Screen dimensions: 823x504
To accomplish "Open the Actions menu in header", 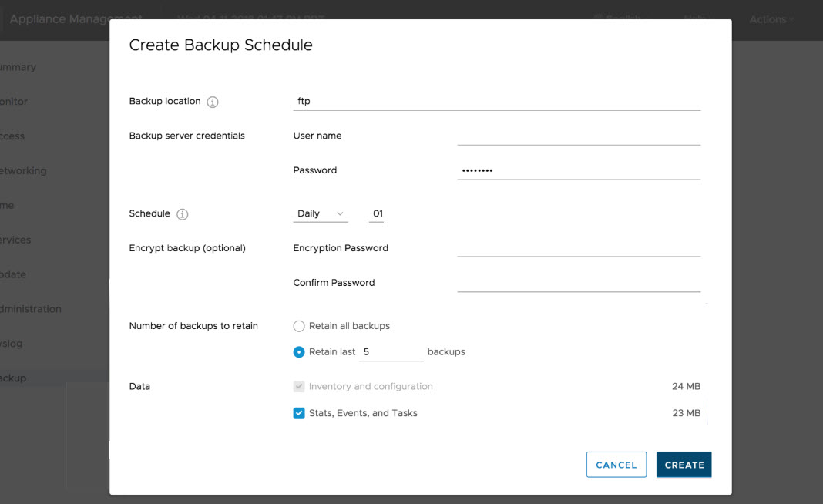I will (772, 19).
